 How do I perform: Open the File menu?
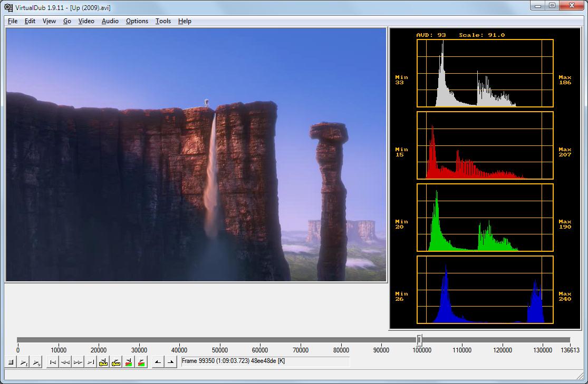click(13, 21)
